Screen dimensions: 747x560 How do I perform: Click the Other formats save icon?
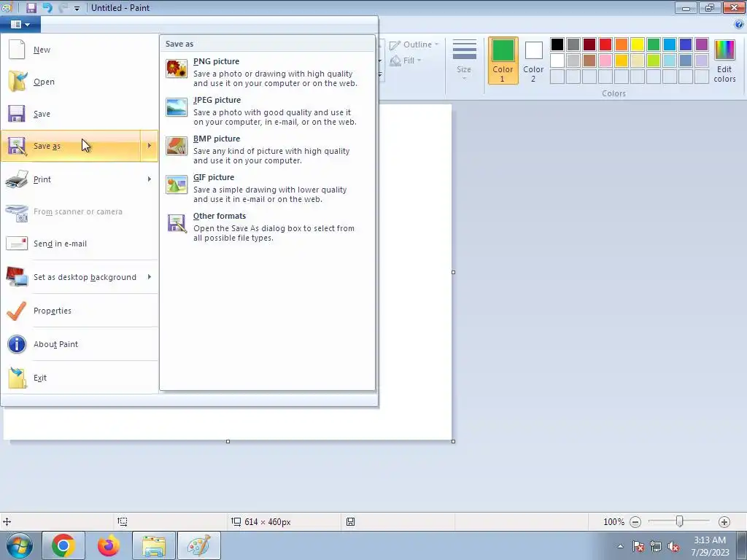click(x=177, y=223)
